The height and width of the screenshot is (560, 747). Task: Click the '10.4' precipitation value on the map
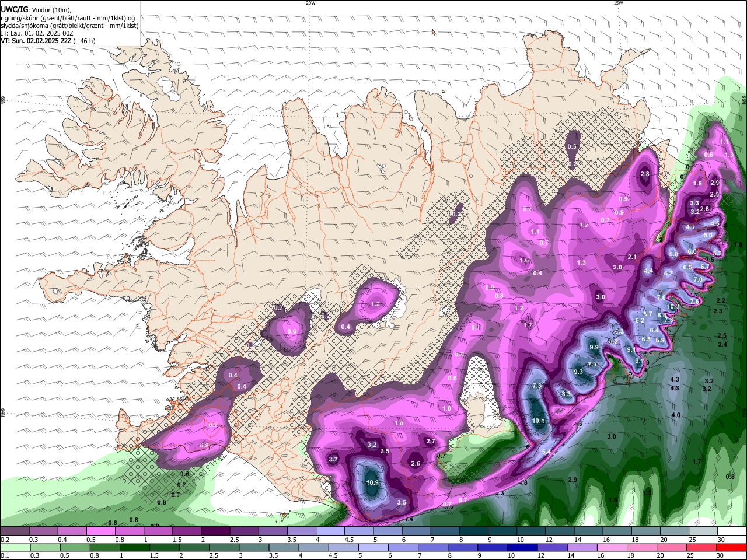coord(538,421)
